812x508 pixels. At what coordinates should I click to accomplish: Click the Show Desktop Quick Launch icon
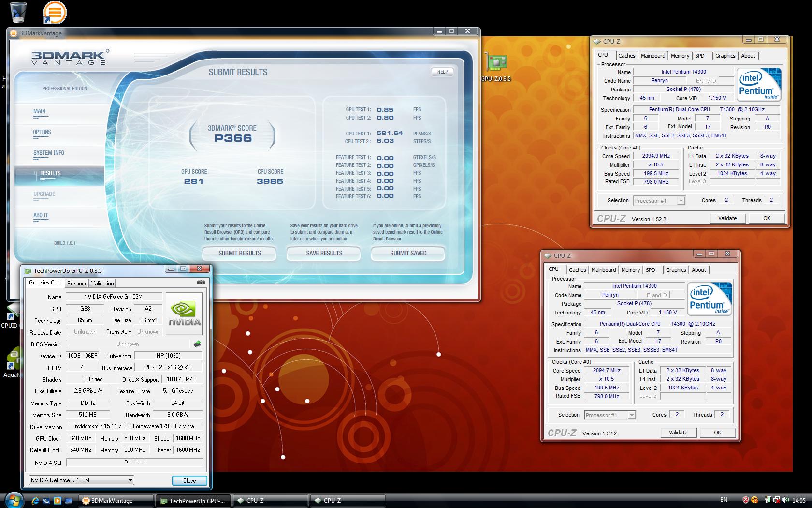69,501
